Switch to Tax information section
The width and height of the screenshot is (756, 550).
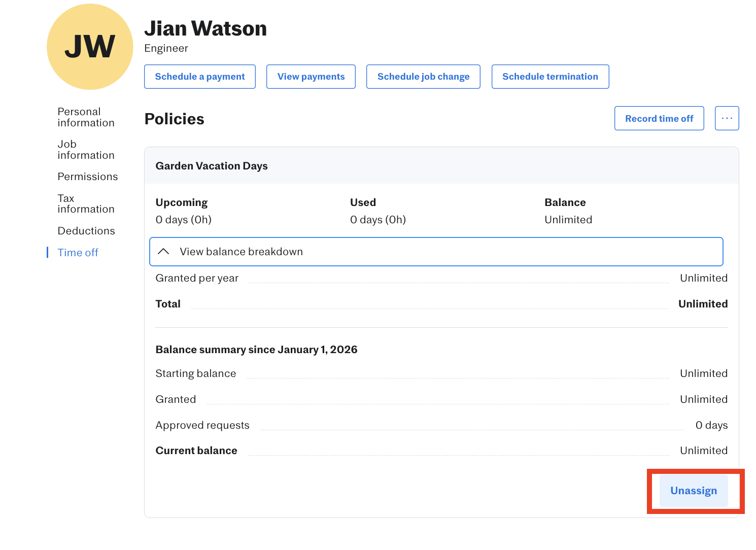click(x=86, y=203)
